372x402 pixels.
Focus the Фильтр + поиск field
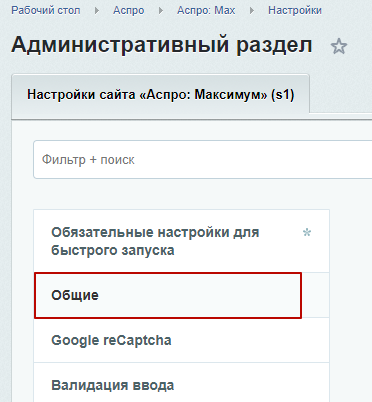coord(203,160)
